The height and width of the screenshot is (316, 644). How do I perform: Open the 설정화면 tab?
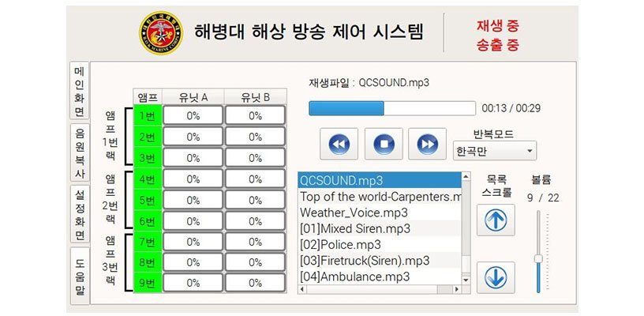tap(80, 214)
